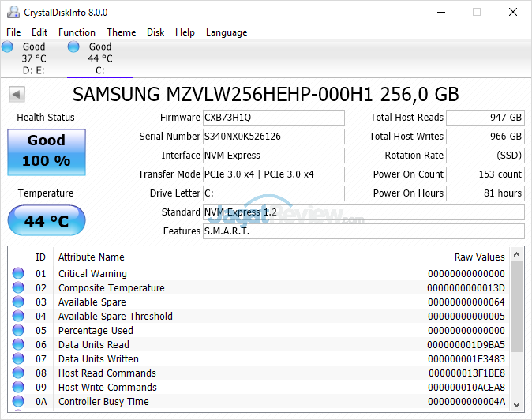
Task: Open the File menu
Action: click(x=13, y=32)
